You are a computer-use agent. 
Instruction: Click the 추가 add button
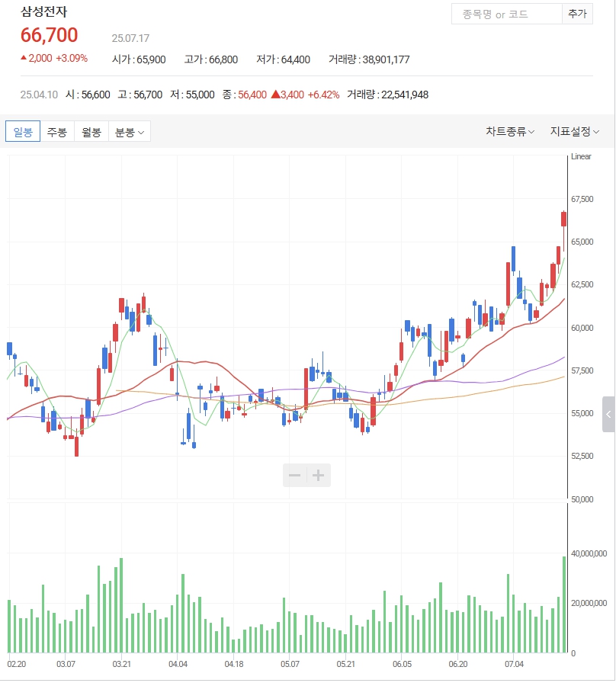577,14
